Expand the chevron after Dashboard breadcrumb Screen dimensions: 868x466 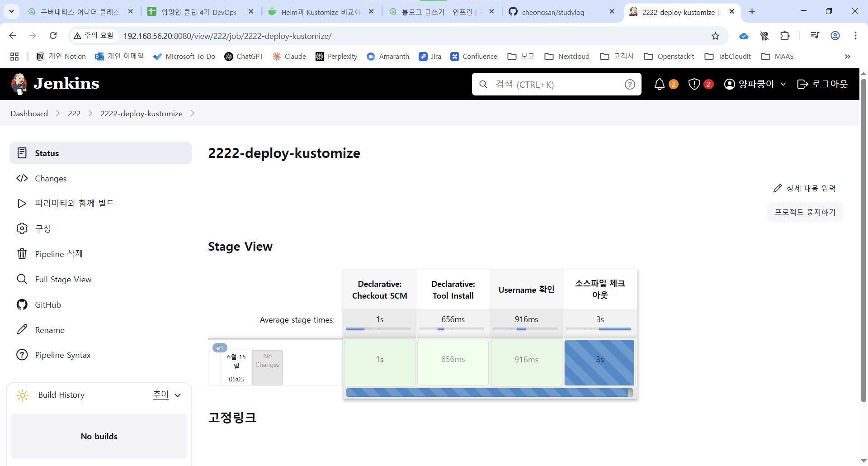tap(58, 114)
